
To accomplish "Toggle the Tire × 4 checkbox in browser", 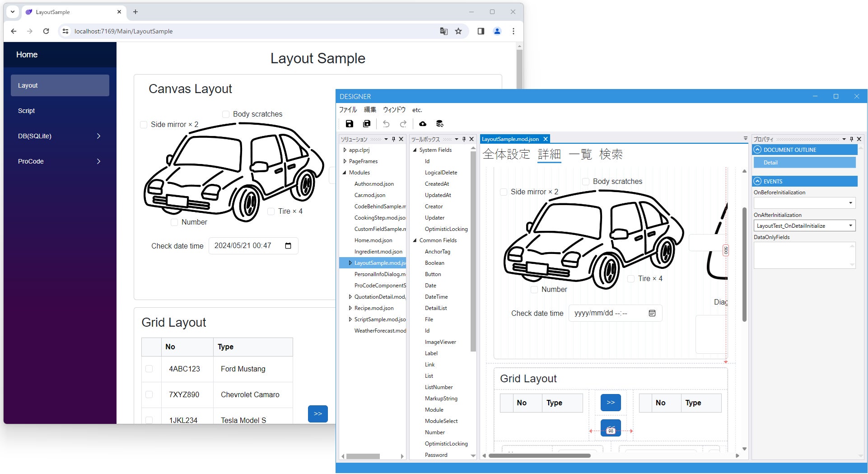I will (271, 211).
